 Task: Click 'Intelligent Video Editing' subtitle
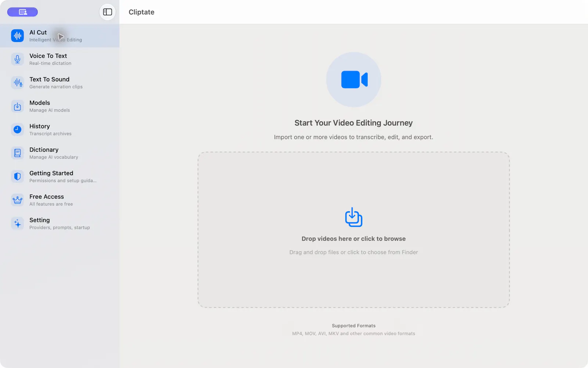pos(55,40)
